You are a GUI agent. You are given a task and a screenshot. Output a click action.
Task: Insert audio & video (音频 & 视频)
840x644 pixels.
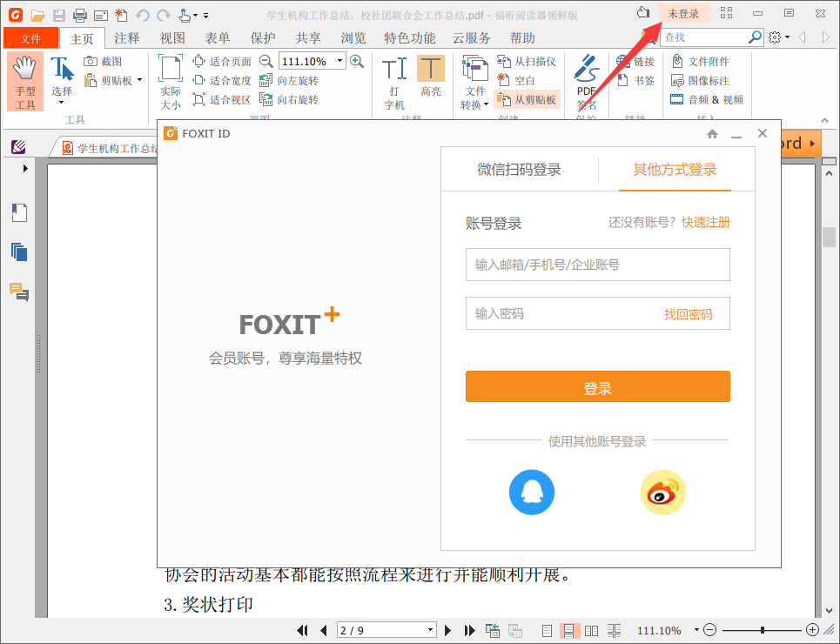707,100
